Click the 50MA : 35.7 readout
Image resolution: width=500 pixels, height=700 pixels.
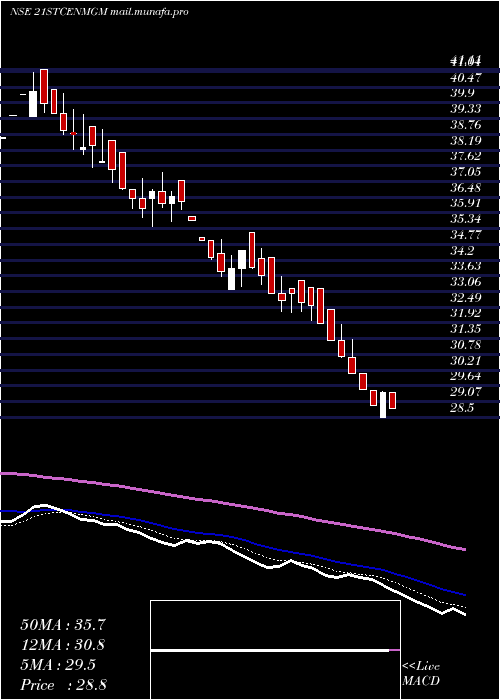(x=63, y=625)
